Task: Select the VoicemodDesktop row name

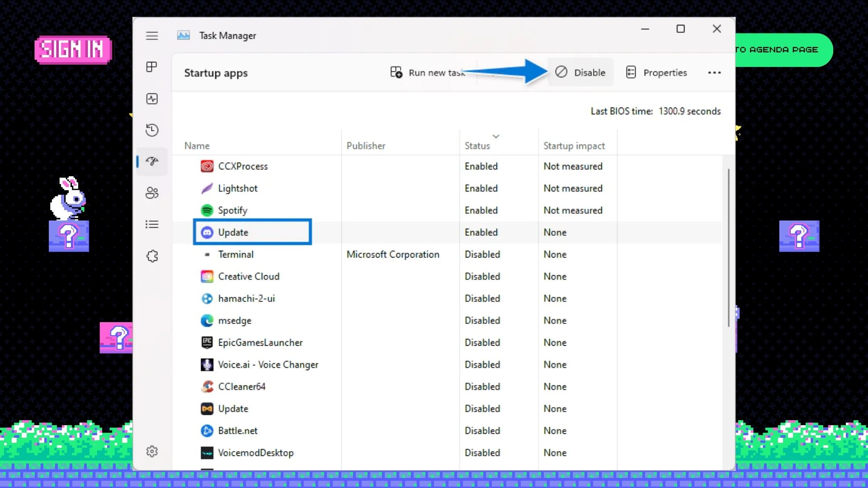Action: pos(256,453)
